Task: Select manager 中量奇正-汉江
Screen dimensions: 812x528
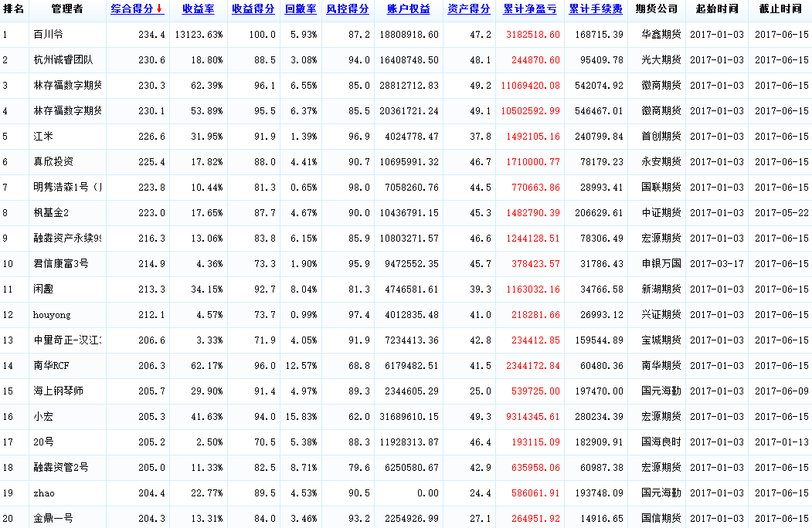Action: tap(67, 340)
